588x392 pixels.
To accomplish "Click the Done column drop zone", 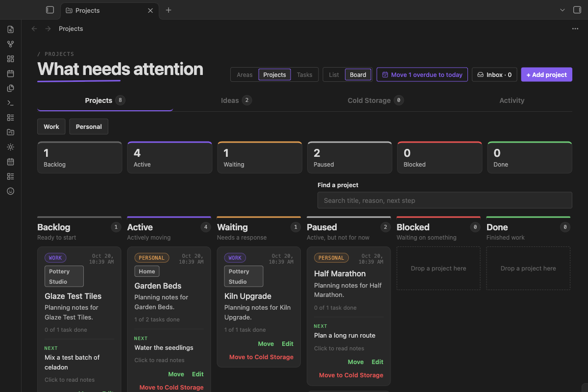I will [x=528, y=268].
